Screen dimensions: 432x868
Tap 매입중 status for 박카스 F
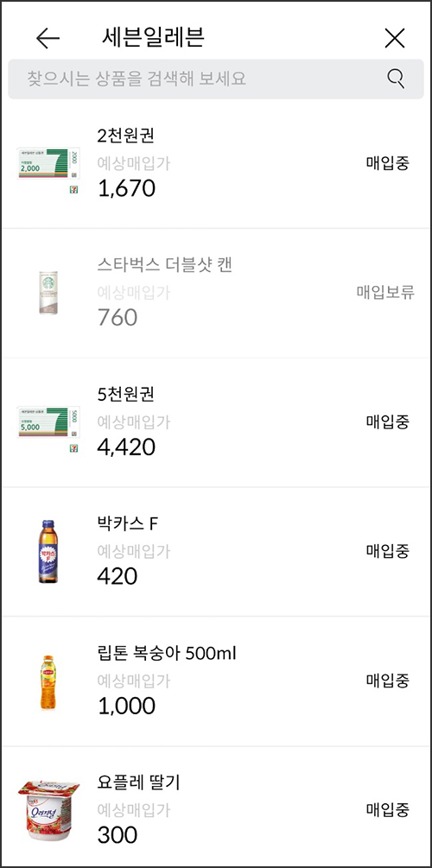(388, 551)
